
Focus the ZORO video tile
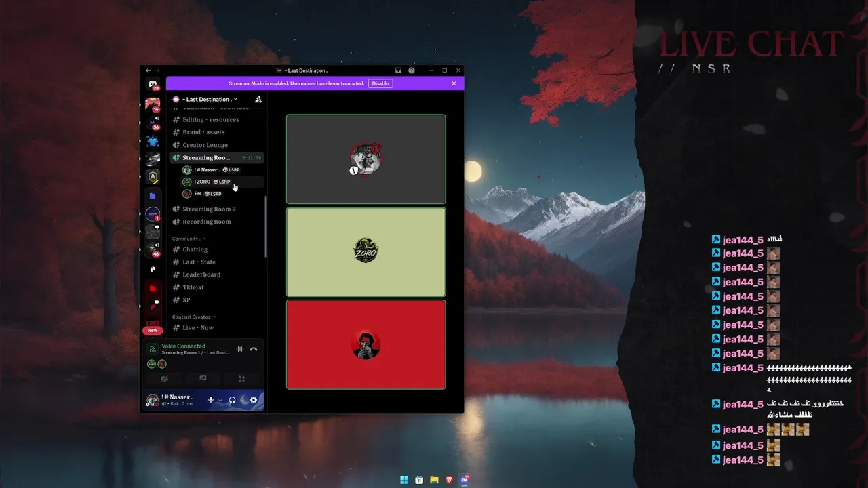tap(366, 252)
